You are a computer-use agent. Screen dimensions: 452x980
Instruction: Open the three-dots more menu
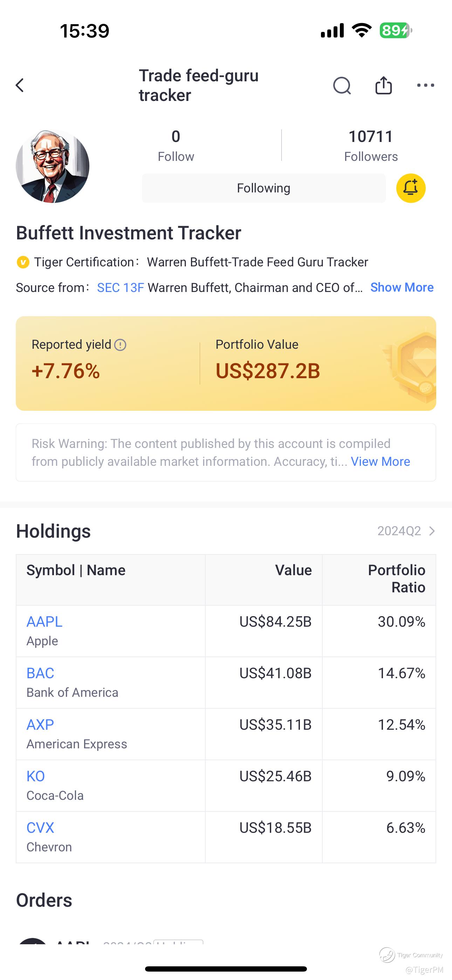[x=425, y=85]
